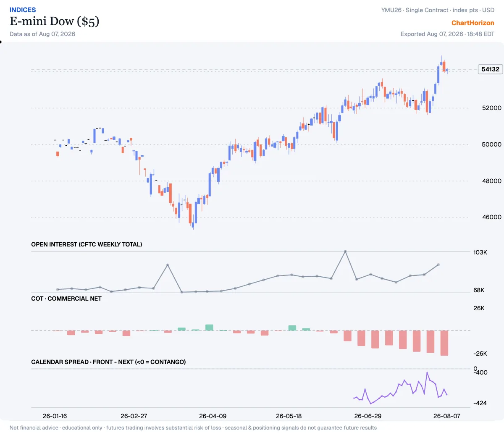504x435 pixels.
Task: Click the 54132 last price tag
Action: pos(491,69)
